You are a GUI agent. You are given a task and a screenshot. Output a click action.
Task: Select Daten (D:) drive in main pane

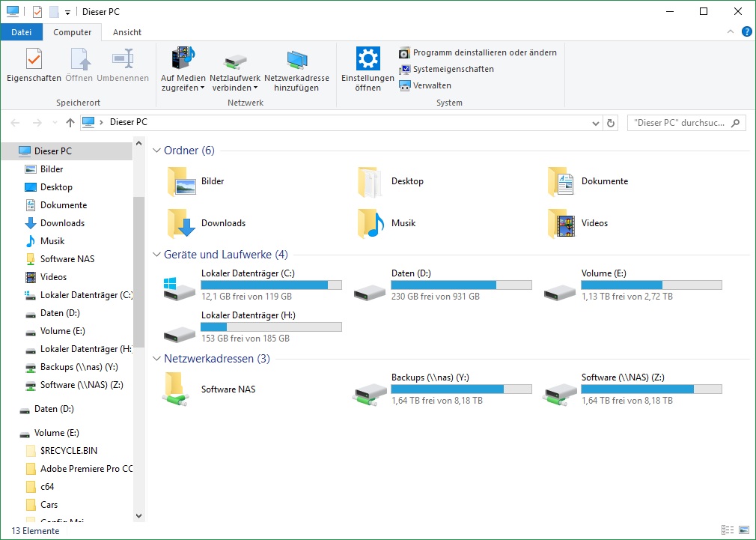442,285
